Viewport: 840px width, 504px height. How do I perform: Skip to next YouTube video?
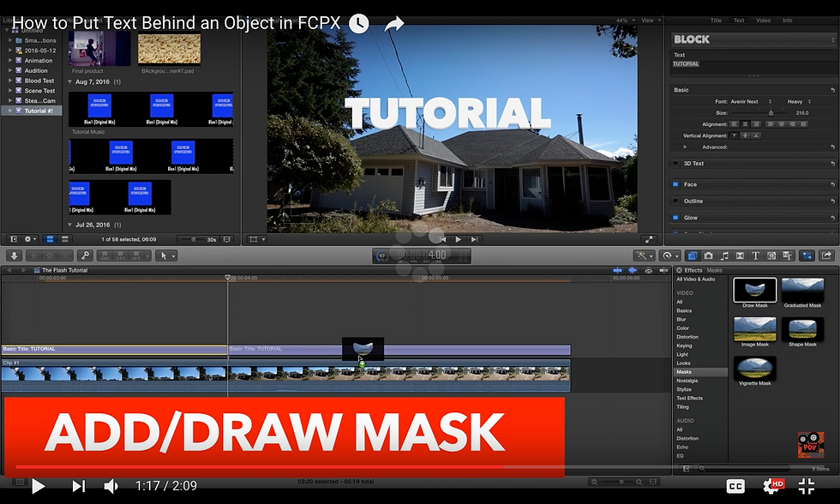(79, 486)
